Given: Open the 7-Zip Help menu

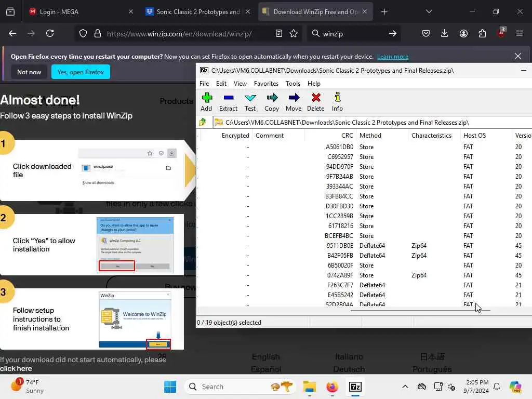Looking at the screenshot, I should 314,84.
